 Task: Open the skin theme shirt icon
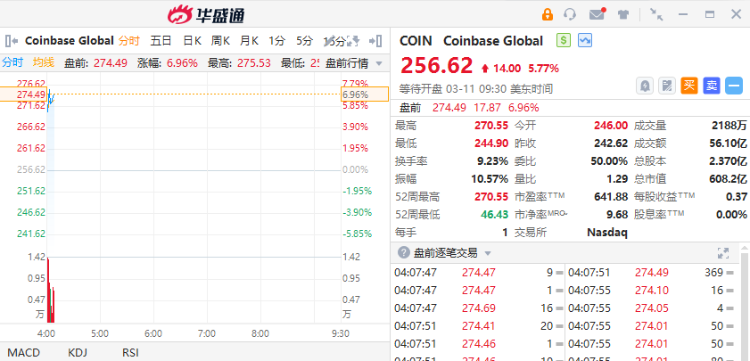623,14
